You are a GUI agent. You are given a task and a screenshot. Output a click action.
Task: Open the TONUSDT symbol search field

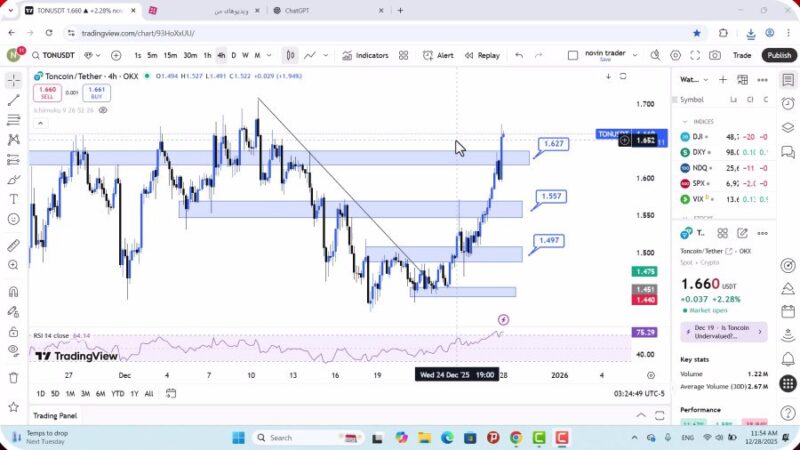[x=63, y=56]
